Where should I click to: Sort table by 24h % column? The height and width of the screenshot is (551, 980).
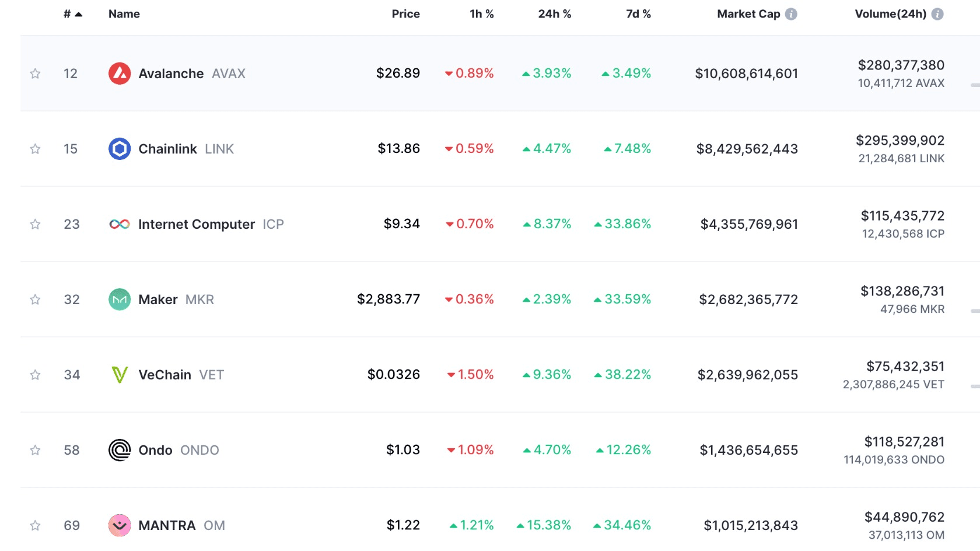555,14
